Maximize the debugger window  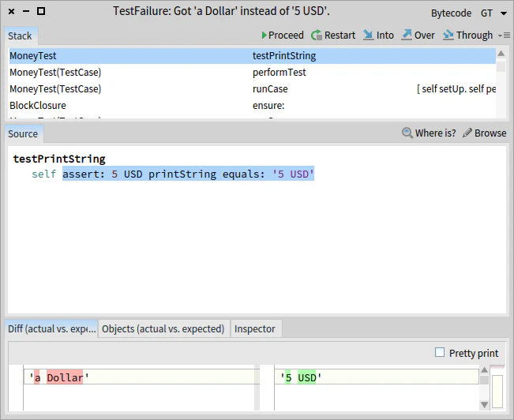click(41, 12)
